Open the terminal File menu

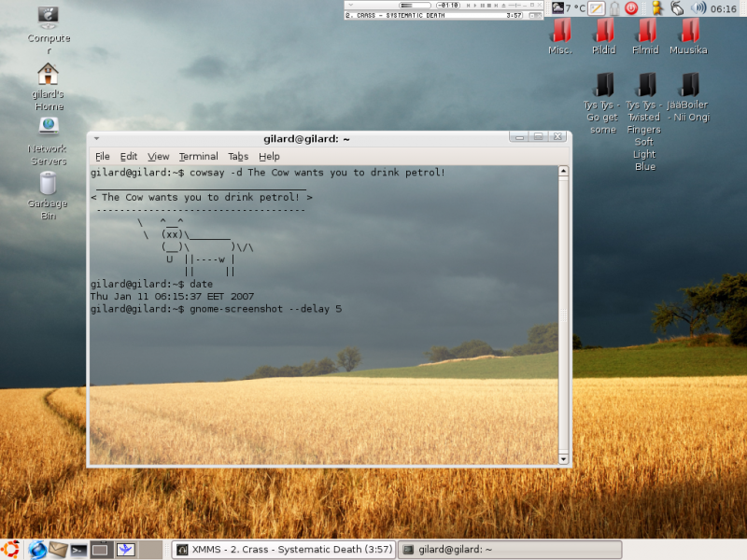click(x=102, y=156)
